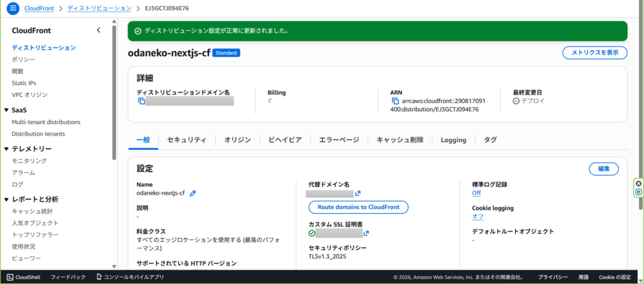Switch to the ビヘイビア tab

pos(285,140)
